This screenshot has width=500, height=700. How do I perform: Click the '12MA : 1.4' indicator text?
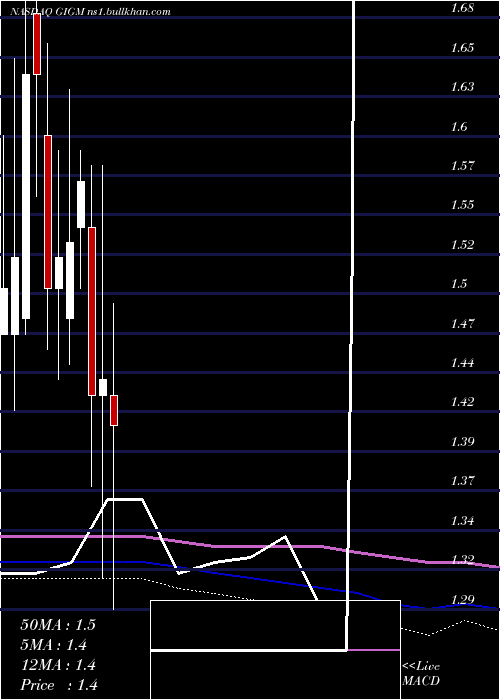58,665
